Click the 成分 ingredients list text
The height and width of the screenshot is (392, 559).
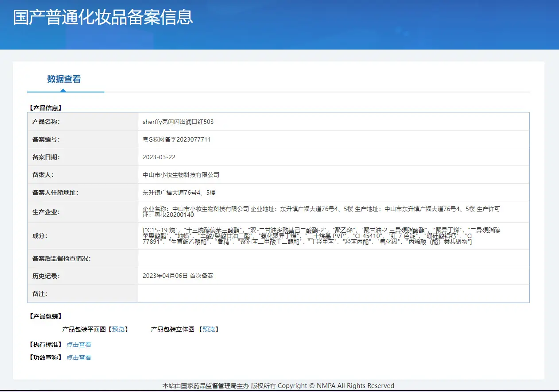[322, 236]
